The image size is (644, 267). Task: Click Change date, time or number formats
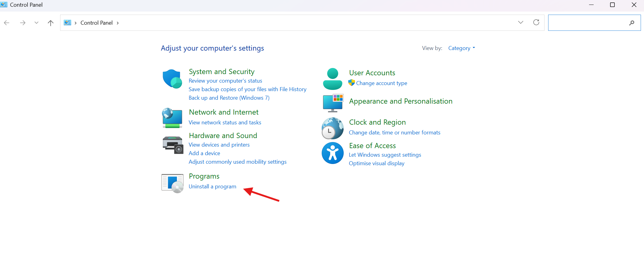(395, 133)
